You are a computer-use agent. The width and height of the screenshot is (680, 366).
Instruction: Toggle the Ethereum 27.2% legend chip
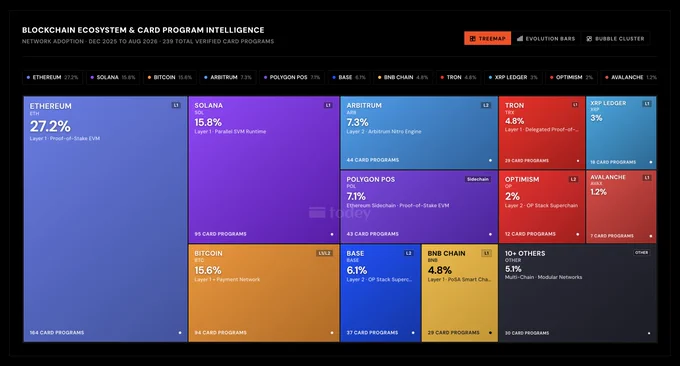52,77
